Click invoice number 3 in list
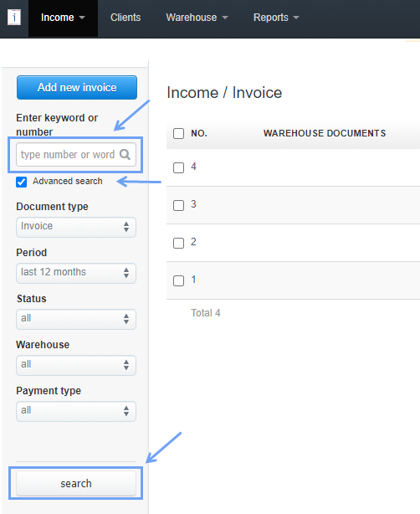Viewport: 420px width, 514px height. point(193,204)
